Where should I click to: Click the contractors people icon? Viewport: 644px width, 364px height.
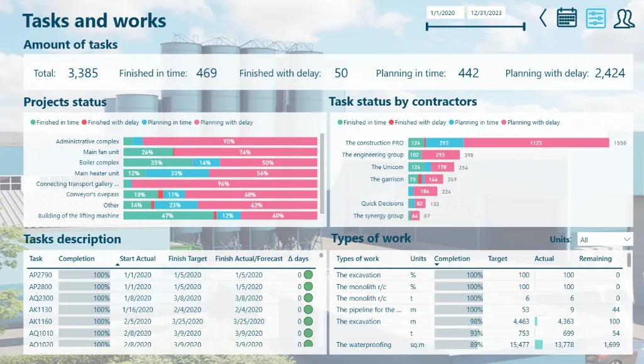pos(623,18)
